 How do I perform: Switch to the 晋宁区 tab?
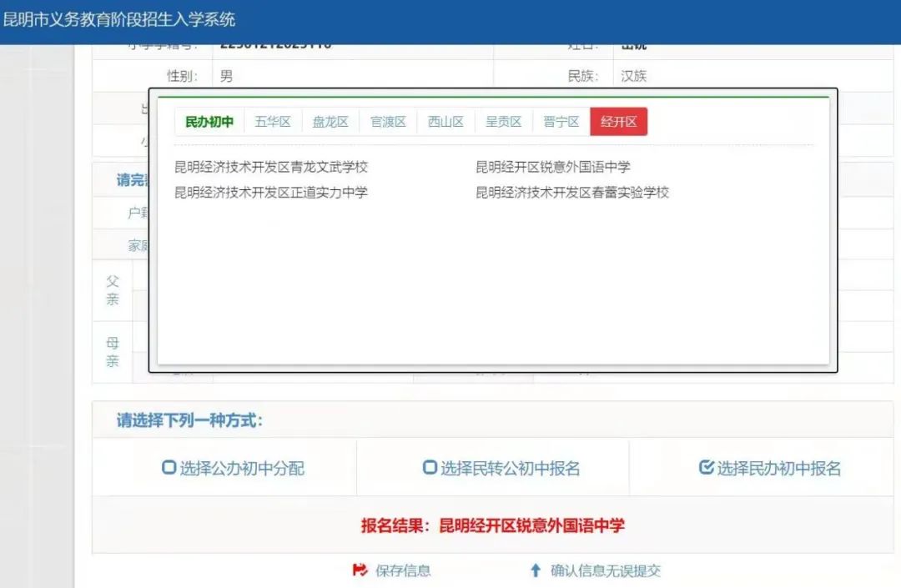[x=561, y=122]
